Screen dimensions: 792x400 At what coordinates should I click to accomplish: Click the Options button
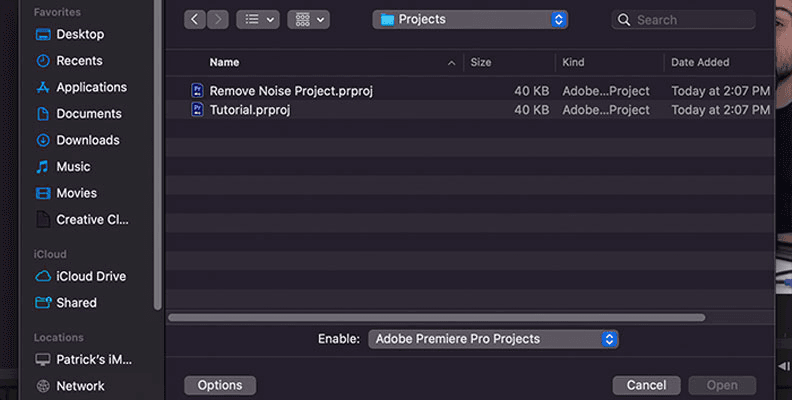pos(220,385)
